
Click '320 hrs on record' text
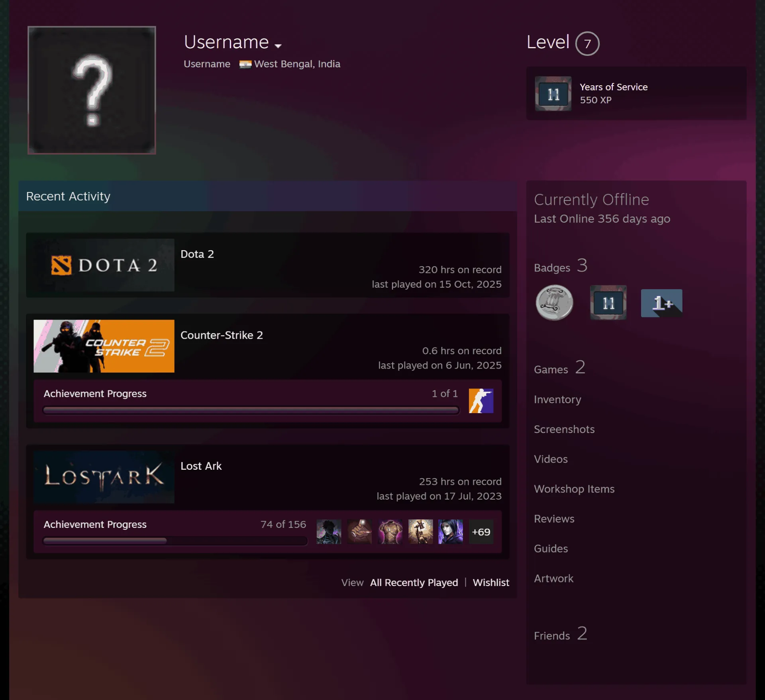coord(460,270)
